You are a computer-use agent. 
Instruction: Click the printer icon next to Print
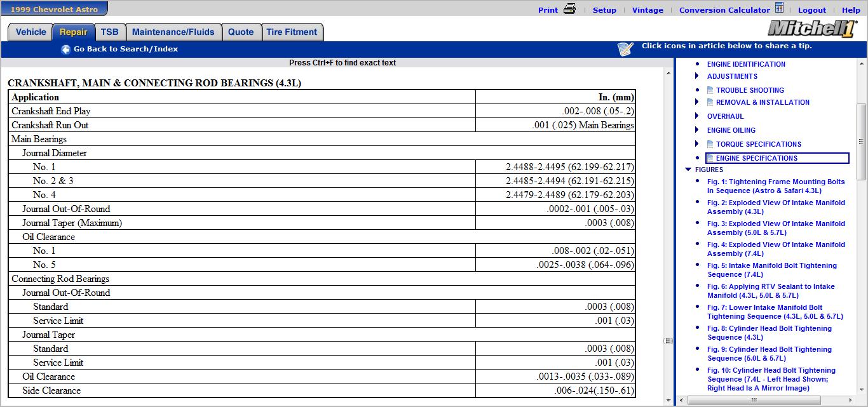click(x=569, y=9)
